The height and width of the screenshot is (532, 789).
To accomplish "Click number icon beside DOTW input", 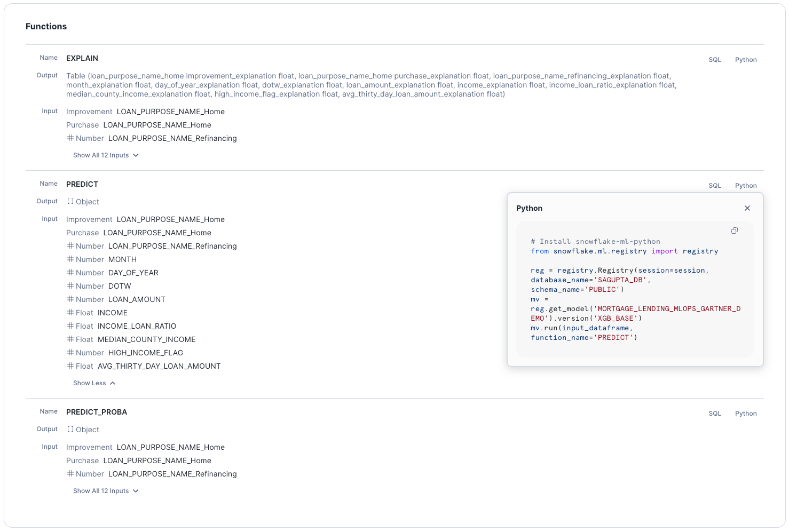I will (x=70, y=286).
